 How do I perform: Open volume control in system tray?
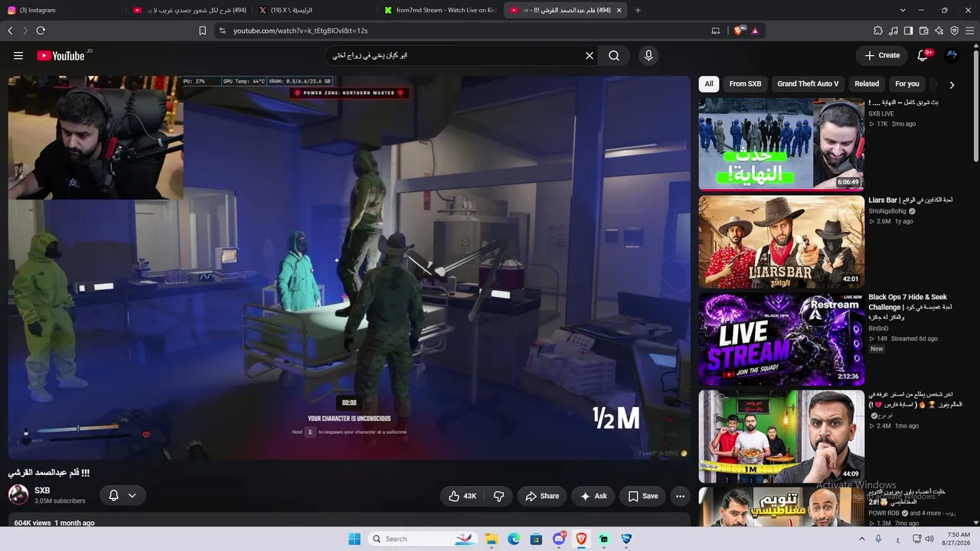tap(929, 539)
